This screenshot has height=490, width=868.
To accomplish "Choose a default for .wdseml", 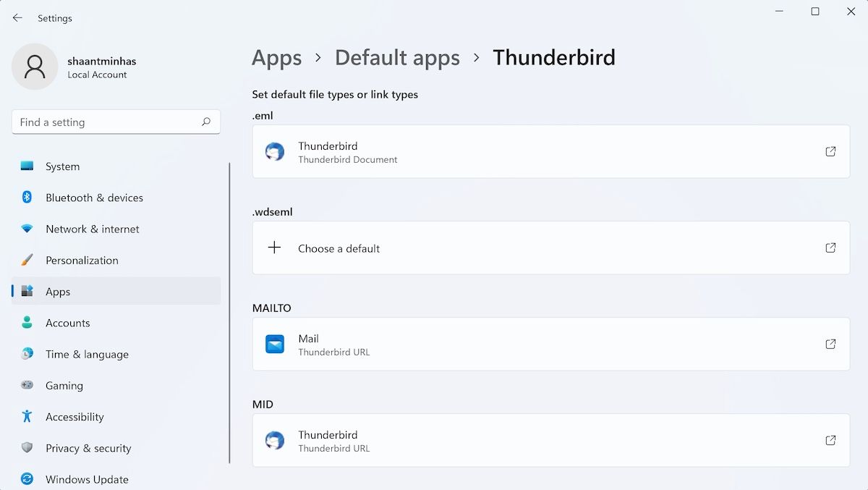I will [339, 248].
